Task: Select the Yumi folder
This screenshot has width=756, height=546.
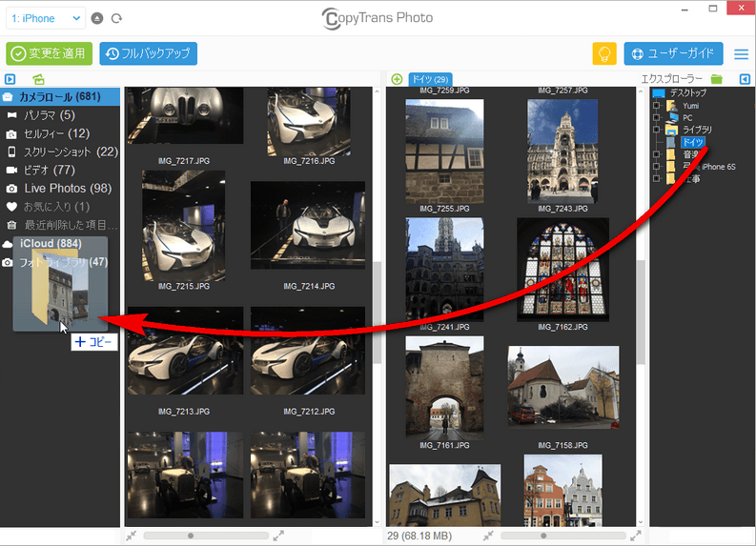Action: [x=690, y=106]
